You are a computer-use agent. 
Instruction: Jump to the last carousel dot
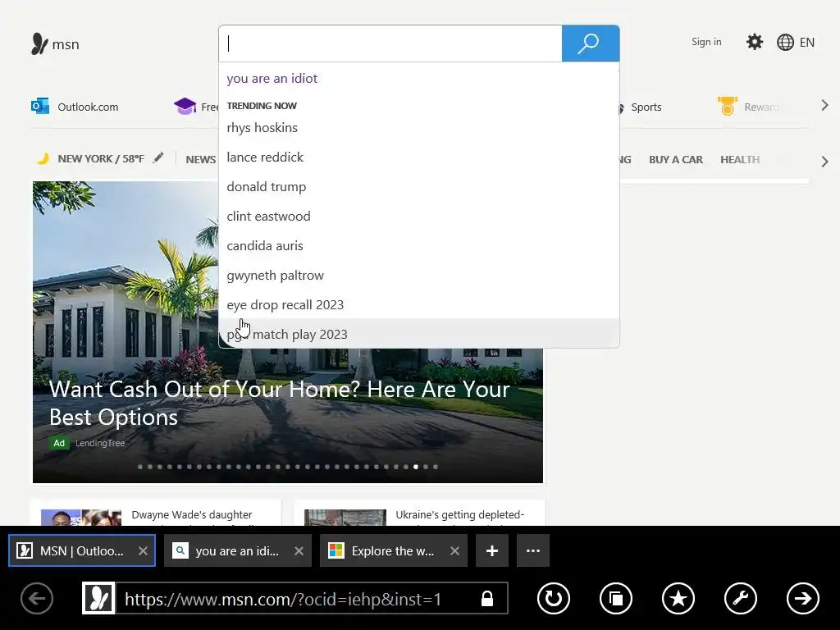(436, 467)
